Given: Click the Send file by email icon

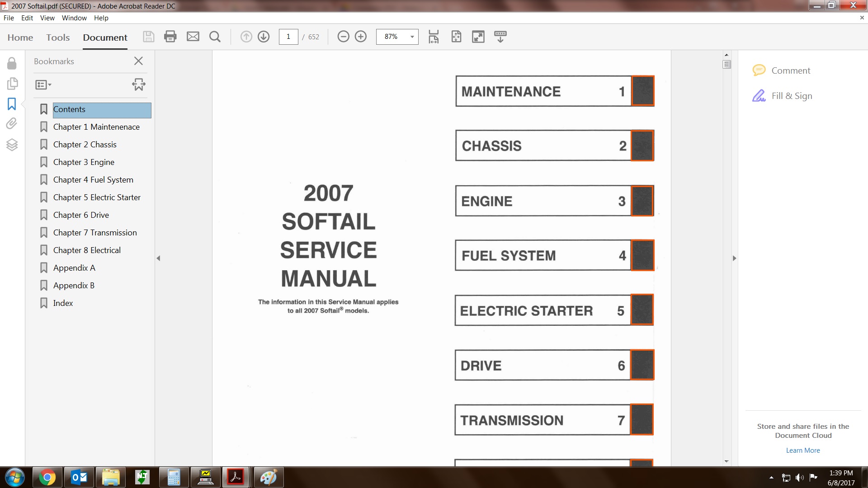Looking at the screenshot, I should 193,37.
